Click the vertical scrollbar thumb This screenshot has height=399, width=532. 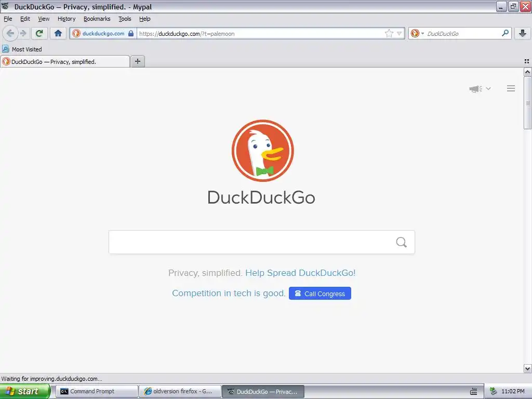point(528,103)
